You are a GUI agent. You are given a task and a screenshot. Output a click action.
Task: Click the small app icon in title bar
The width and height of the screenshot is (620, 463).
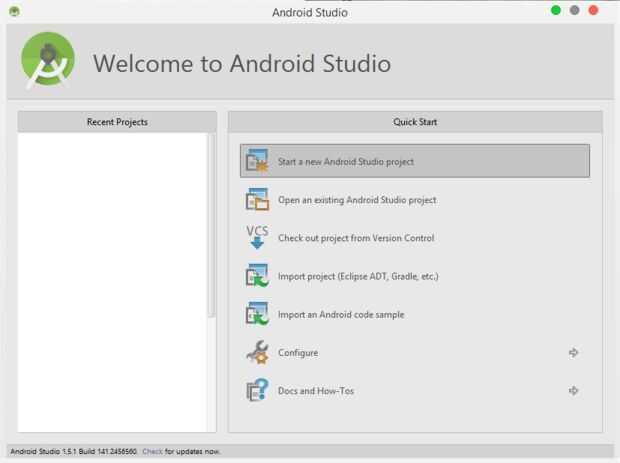pos(15,11)
